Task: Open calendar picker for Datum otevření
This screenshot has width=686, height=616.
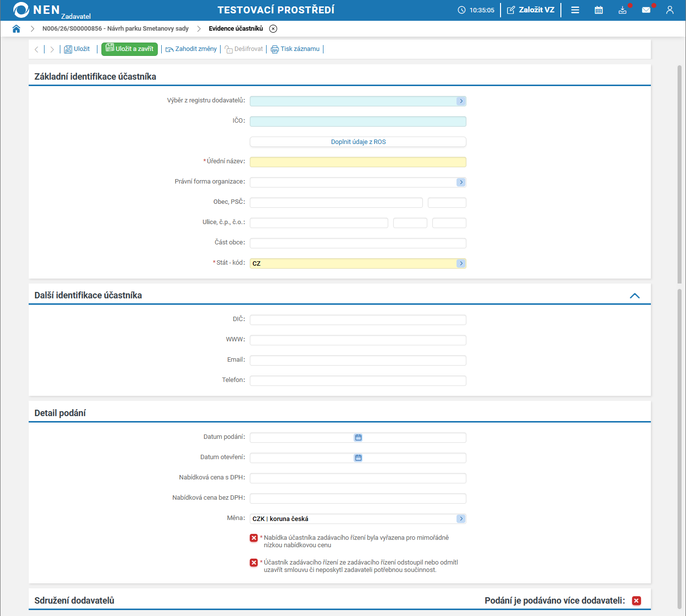Action: click(x=358, y=458)
